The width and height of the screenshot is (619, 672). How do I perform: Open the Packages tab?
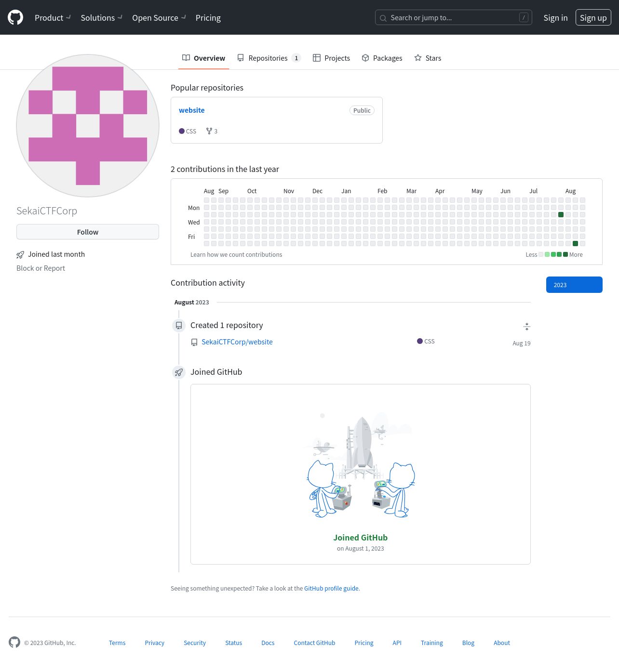click(382, 58)
